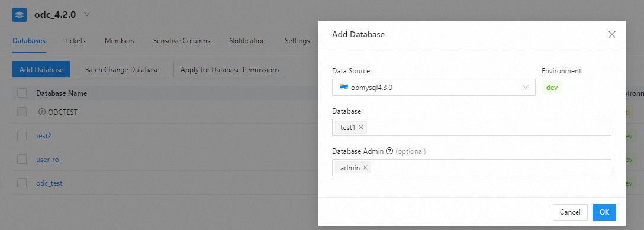644x230 pixels.
Task: Click the Cancel button in dialog
Action: pos(570,212)
